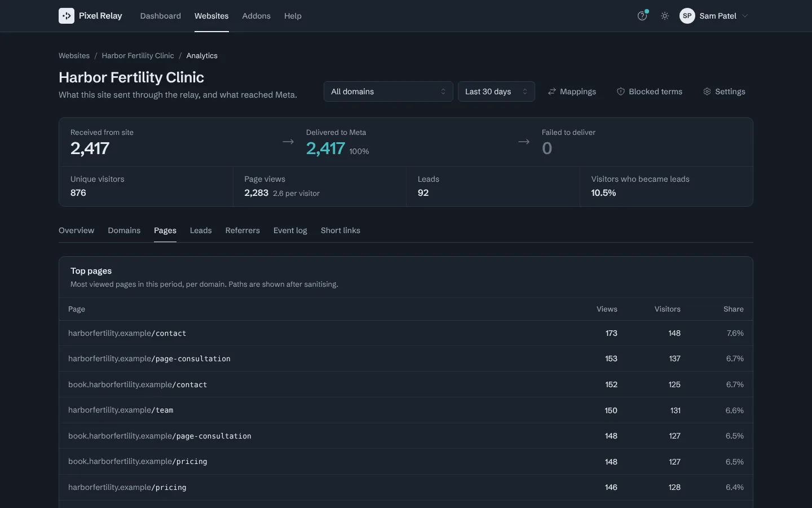Click the Share column header

coord(734,309)
